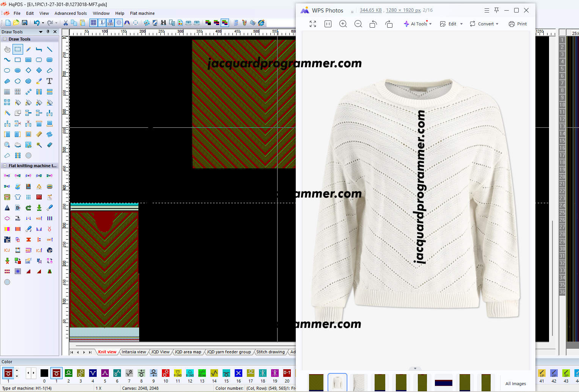Select the Text tool in Draw Tools
The image size is (579, 392).
click(49, 81)
